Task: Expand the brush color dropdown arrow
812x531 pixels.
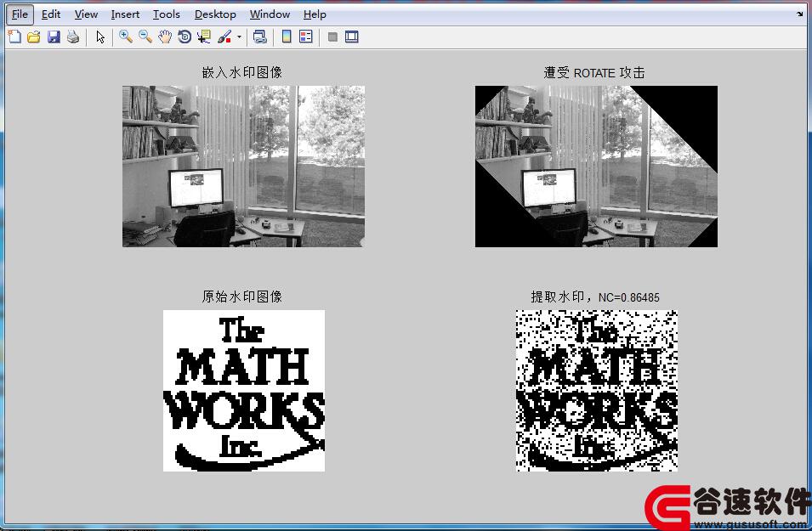Action: (239, 37)
